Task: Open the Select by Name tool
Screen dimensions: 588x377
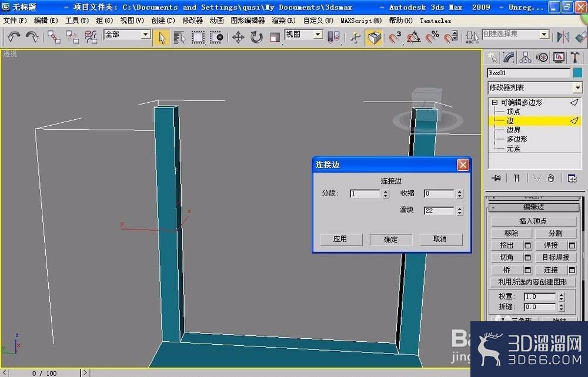Action: [x=179, y=38]
